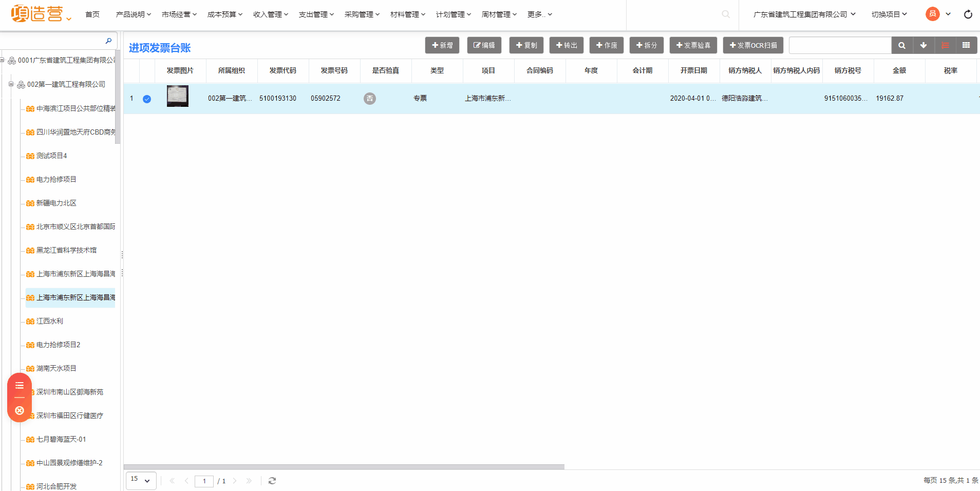Viewport: 980px width, 491px height.
Task: Click the top-bar refresh icon
Action: (x=968, y=14)
